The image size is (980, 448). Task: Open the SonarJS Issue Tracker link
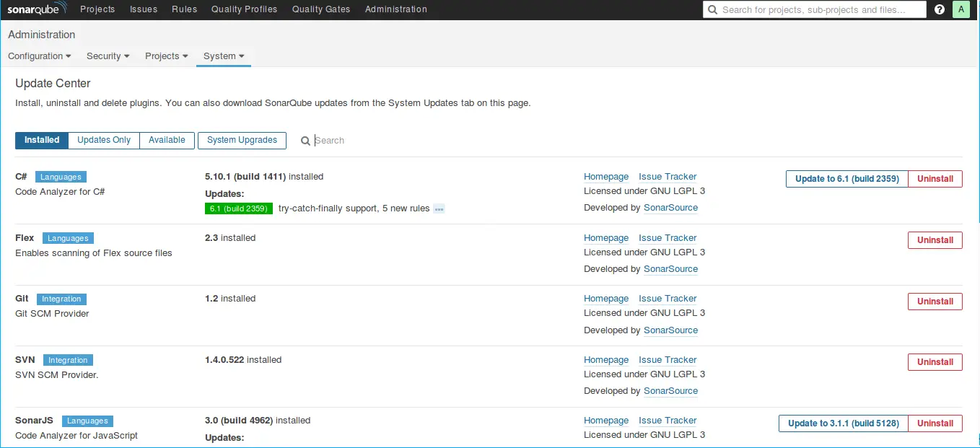668,421
